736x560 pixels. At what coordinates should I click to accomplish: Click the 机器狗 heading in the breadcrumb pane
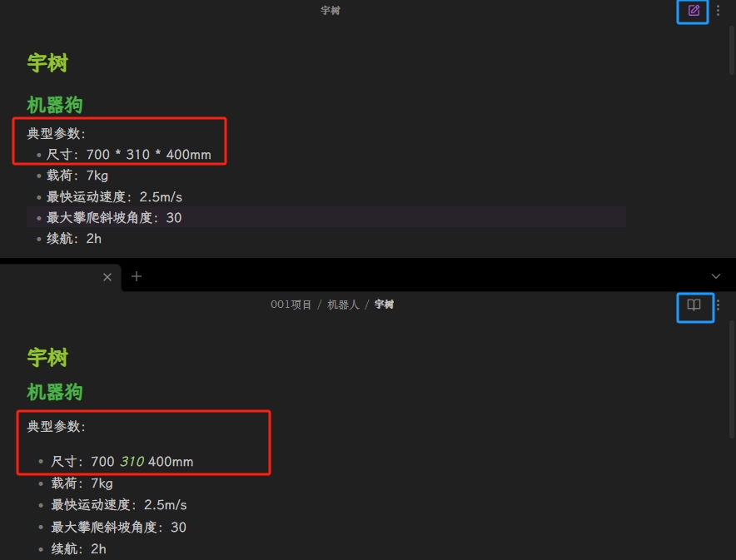[x=55, y=392]
